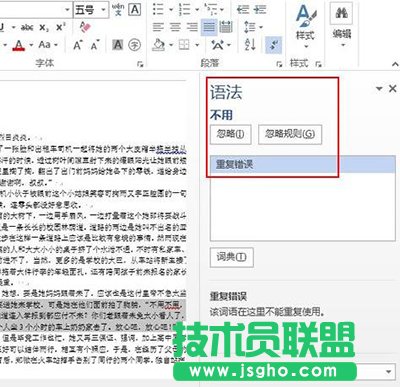Screen dimensions: 400x387
Task: Toggle show paragraph marks
Action: 274,45
